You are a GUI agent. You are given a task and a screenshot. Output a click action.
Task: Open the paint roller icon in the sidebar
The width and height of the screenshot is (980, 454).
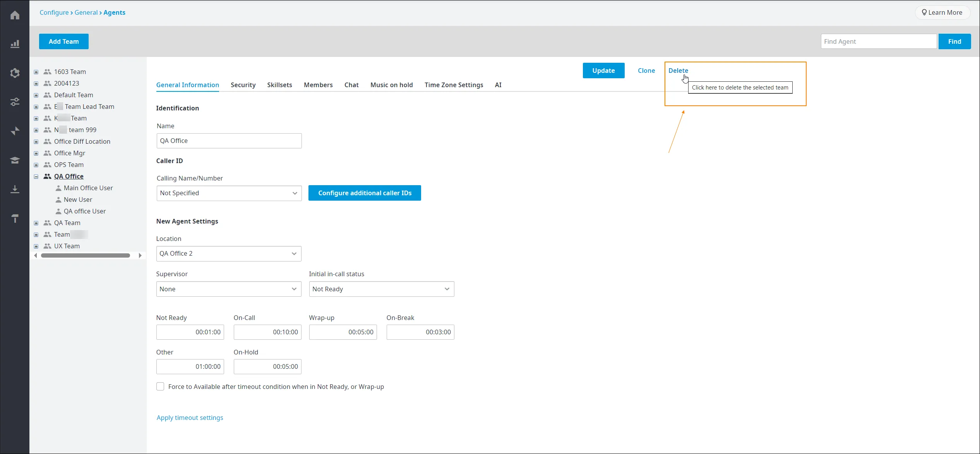[x=15, y=218]
